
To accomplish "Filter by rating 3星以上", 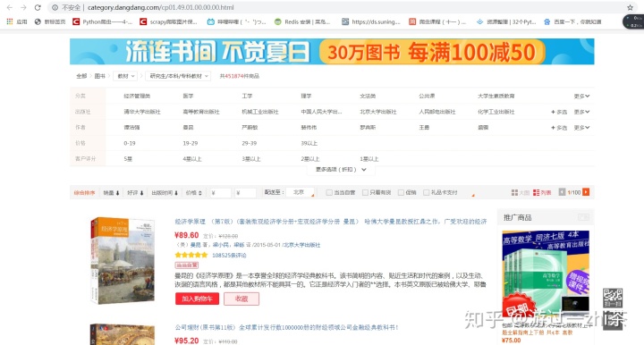I will 251,159.
